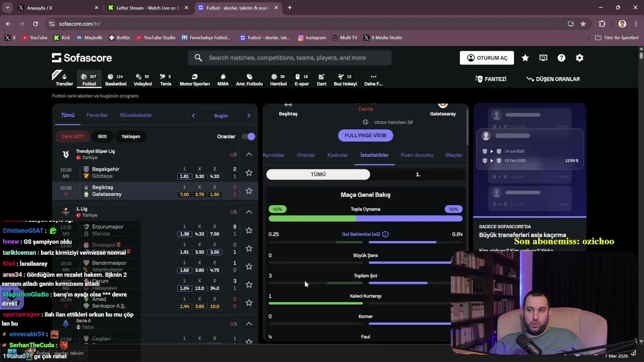The image size is (644, 362).
Task: Click Gol Beklentisi info icon
Action: (x=385, y=234)
